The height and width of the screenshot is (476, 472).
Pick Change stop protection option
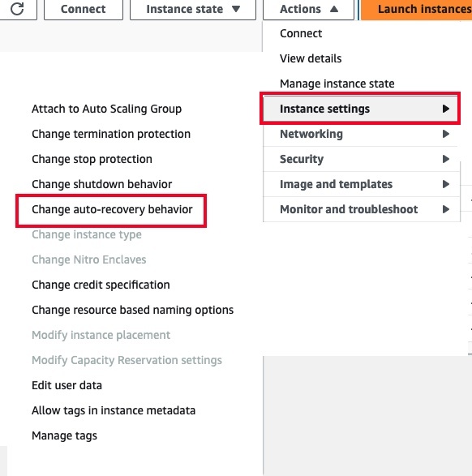[x=92, y=159]
